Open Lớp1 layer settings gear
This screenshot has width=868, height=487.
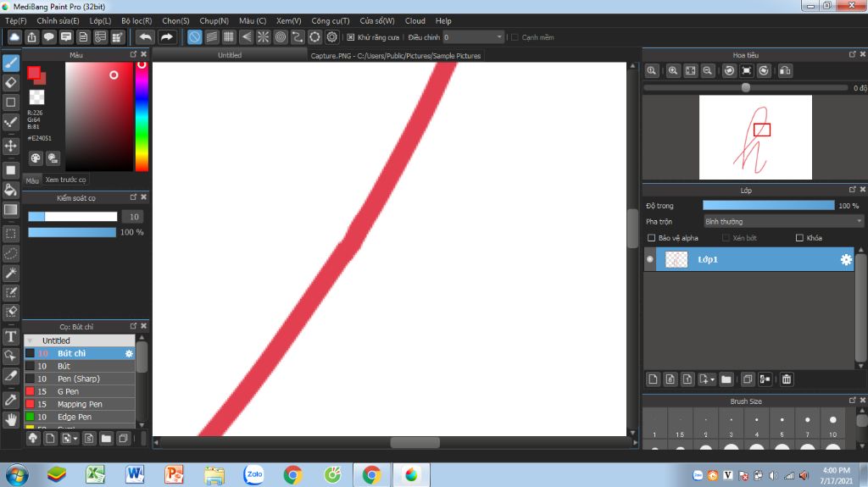pyautogui.click(x=846, y=259)
